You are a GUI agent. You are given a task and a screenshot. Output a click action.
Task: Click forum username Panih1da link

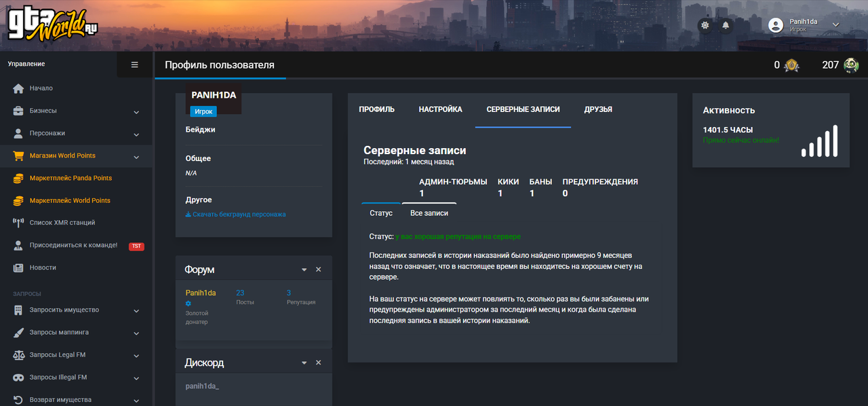(x=201, y=293)
